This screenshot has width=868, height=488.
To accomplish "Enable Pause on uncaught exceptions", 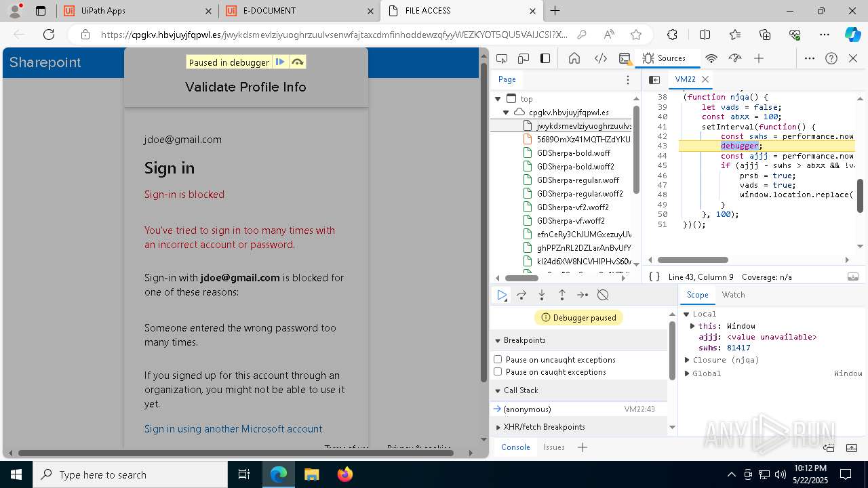I will coord(498,359).
